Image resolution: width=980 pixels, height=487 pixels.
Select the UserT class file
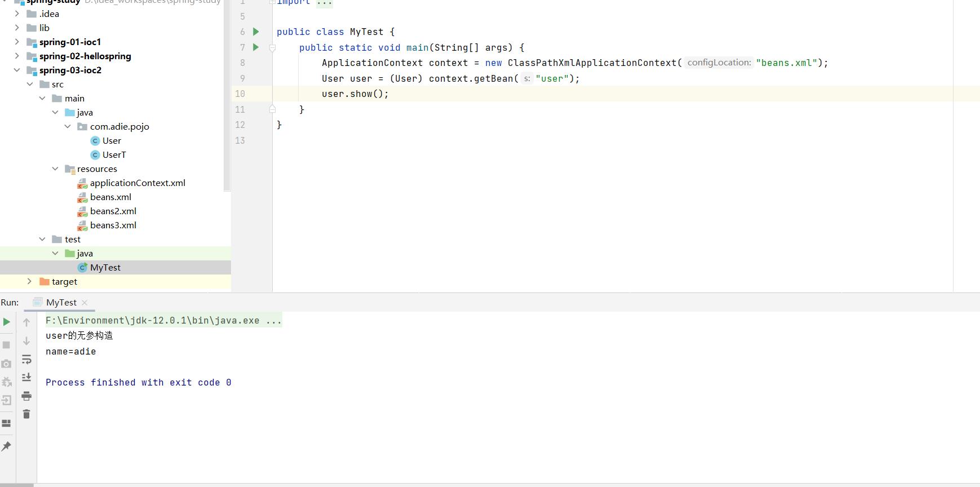pyautogui.click(x=108, y=154)
